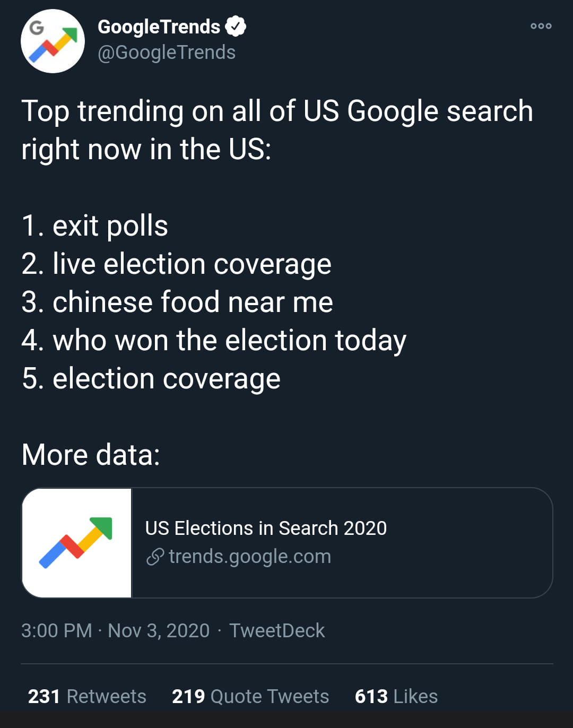573x728 pixels.
Task: Click the Trends arrow thumbnail in link card
Action: [76, 543]
